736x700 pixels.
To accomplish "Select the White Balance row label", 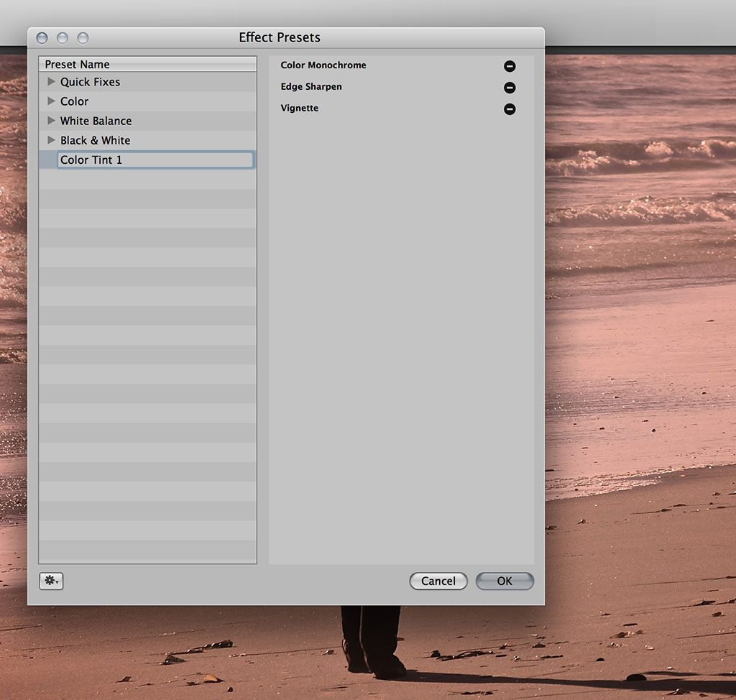I will tap(96, 121).
